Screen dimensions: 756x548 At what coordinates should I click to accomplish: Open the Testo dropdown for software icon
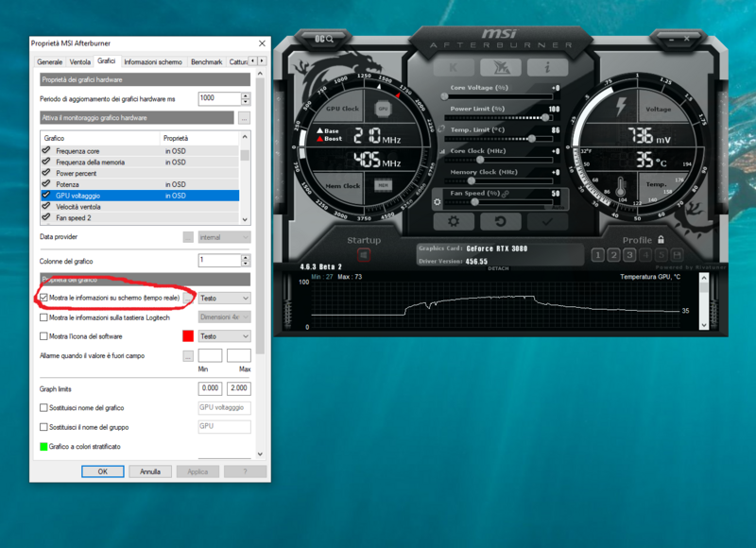[224, 336]
